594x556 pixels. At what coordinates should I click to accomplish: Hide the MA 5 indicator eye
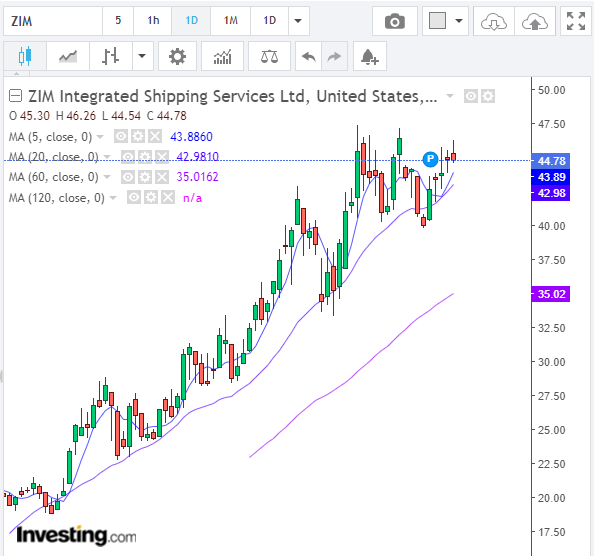[121, 136]
